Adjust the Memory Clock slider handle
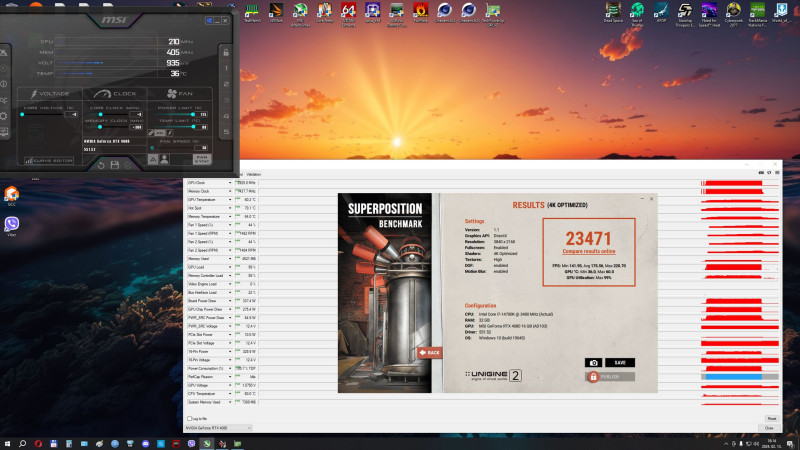 [x=99, y=127]
